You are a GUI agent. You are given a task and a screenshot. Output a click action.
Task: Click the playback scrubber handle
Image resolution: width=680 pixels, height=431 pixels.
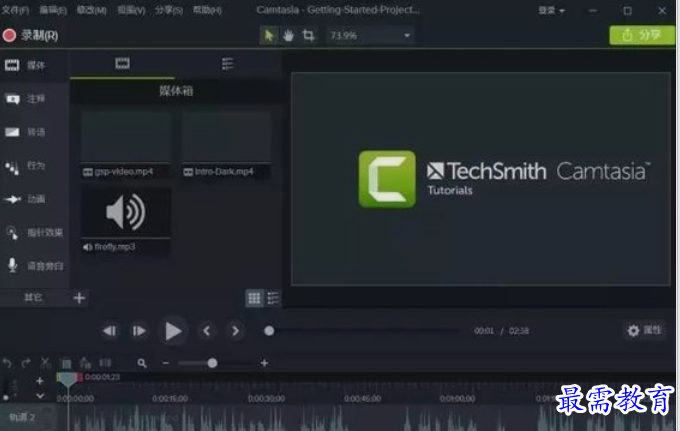269,331
